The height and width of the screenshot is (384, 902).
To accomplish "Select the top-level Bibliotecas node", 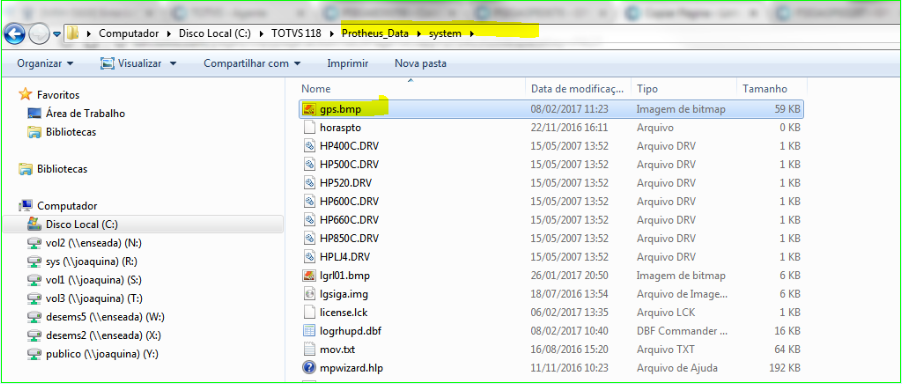I will 62,169.
